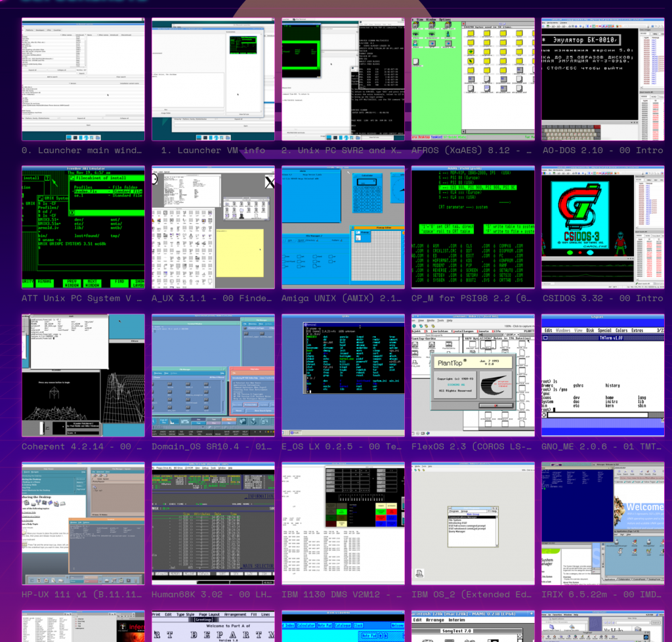Select the "Domain_OS SR10.4 - 01..." caption

click(212, 446)
